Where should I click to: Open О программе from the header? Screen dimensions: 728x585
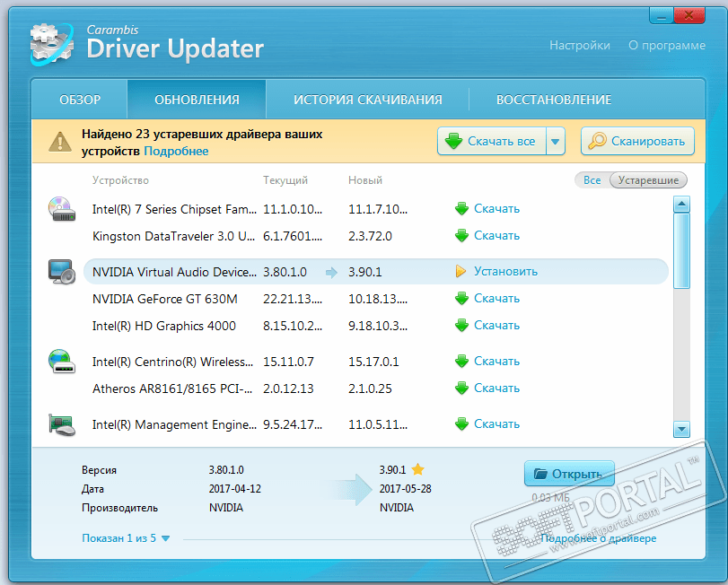point(667,46)
